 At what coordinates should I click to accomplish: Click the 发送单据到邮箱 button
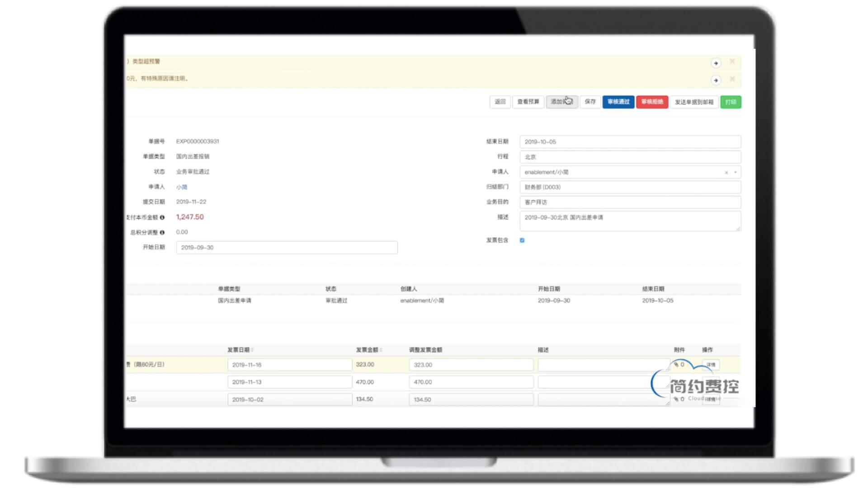tap(693, 102)
